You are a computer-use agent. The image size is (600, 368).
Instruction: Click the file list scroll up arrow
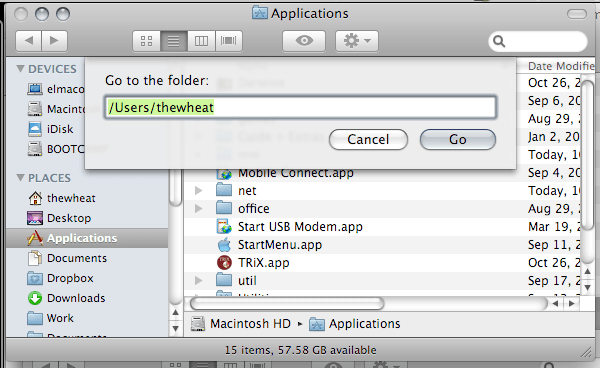click(588, 271)
